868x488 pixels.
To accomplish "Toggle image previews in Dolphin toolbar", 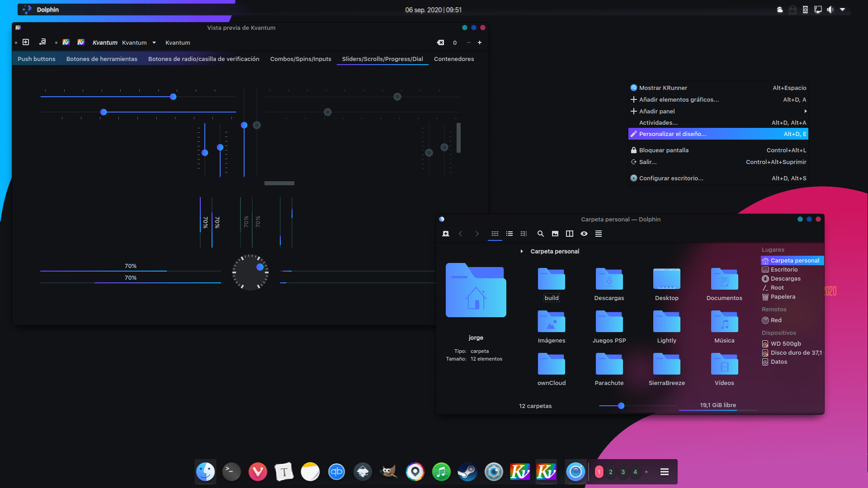I will tap(555, 234).
